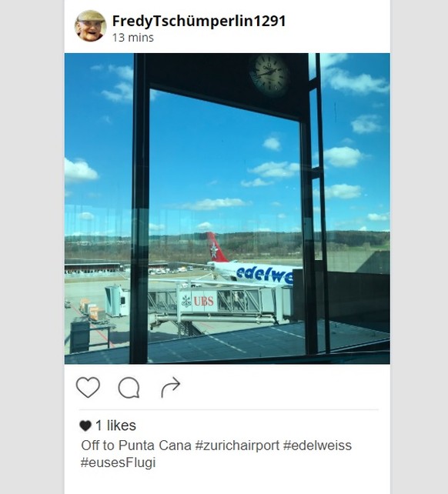Select the #eusesFlugi hashtag
448x494 pixels.
click(119, 462)
